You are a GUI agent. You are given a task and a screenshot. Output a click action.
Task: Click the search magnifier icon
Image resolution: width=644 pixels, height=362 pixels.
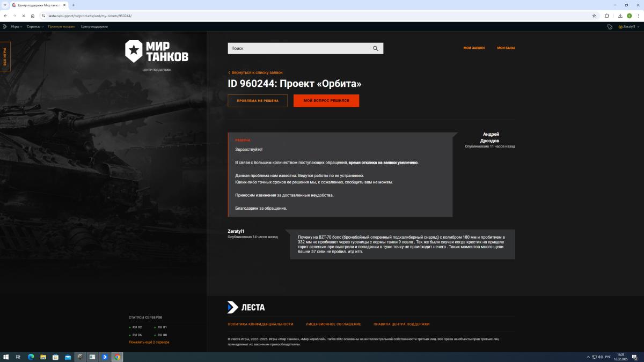point(376,48)
